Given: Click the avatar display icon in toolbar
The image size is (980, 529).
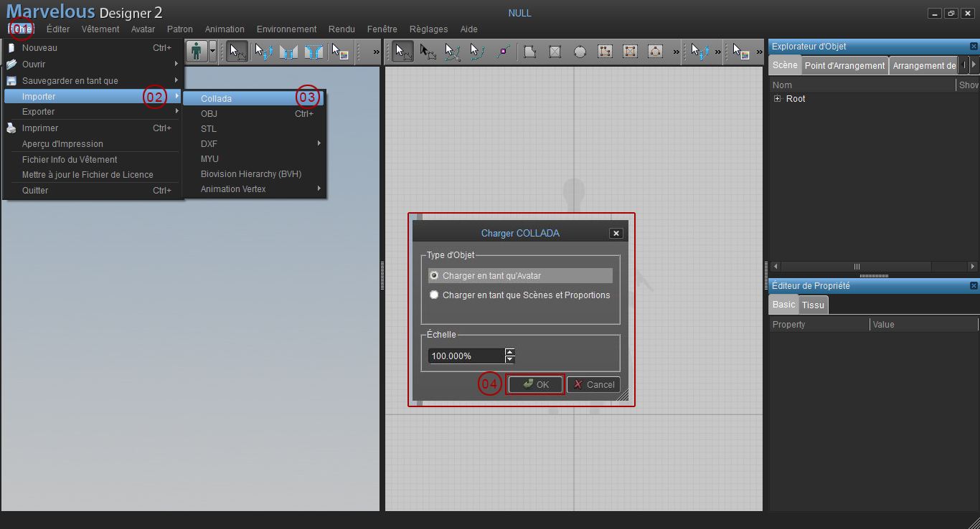Looking at the screenshot, I should point(197,52).
